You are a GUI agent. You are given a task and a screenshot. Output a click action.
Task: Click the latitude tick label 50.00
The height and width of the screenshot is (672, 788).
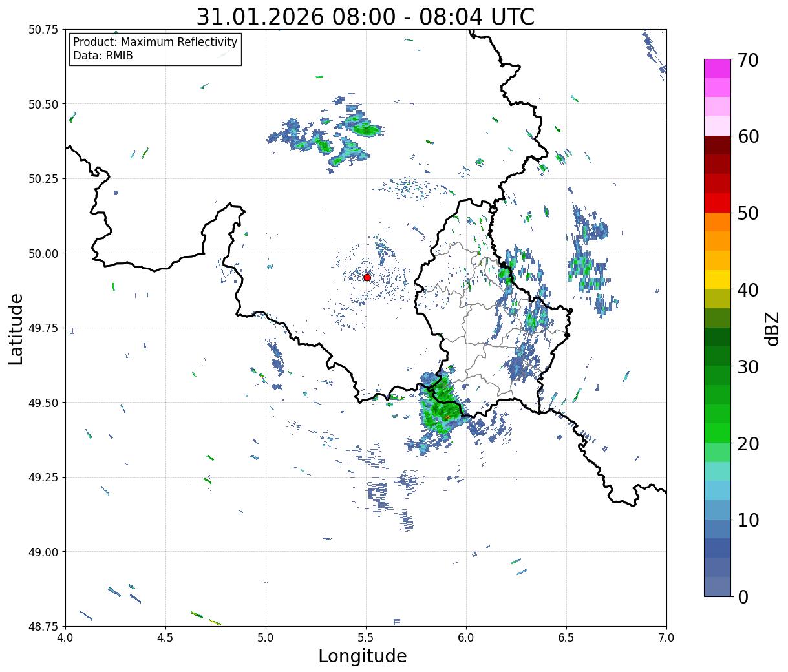pyautogui.click(x=43, y=253)
